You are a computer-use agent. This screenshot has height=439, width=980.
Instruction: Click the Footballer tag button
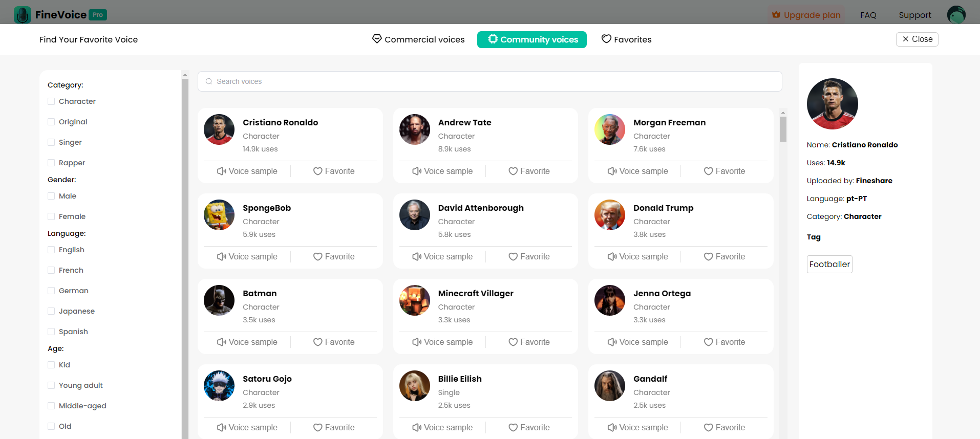829,264
